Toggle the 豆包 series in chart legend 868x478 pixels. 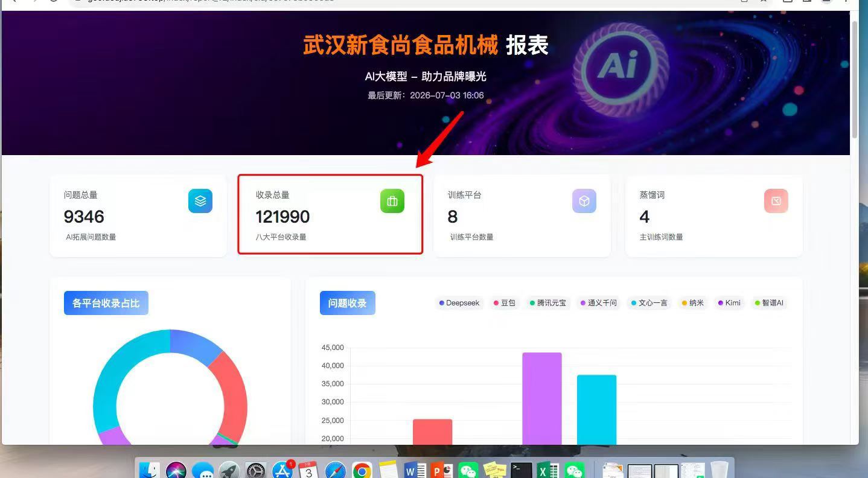[x=505, y=303]
